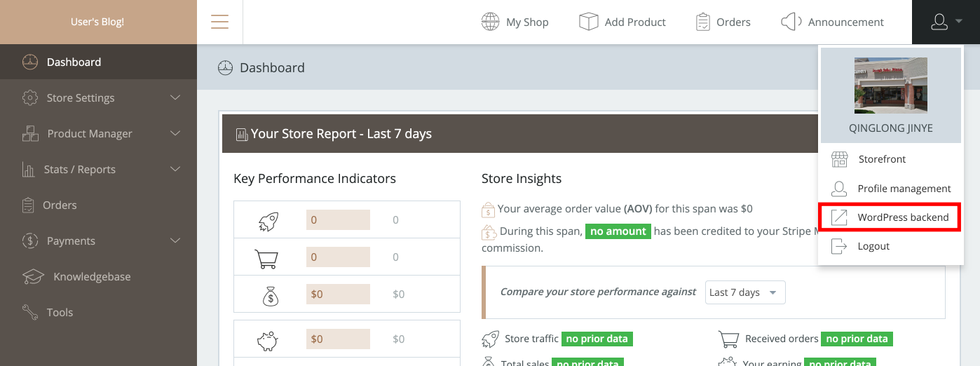980x366 pixels.
Task: Go to Dashboard in the sidebar
Action: click(x=74, y=62)
